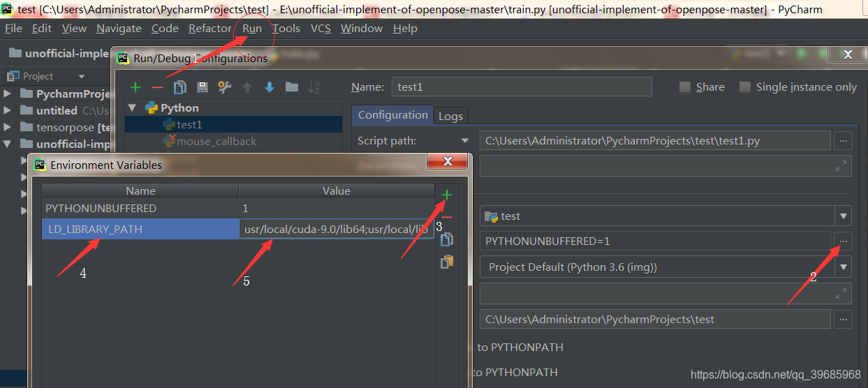Image resolution: width=868 pixels, height=388 pixels.
Task: Open View menu
Action: (74, 29)
